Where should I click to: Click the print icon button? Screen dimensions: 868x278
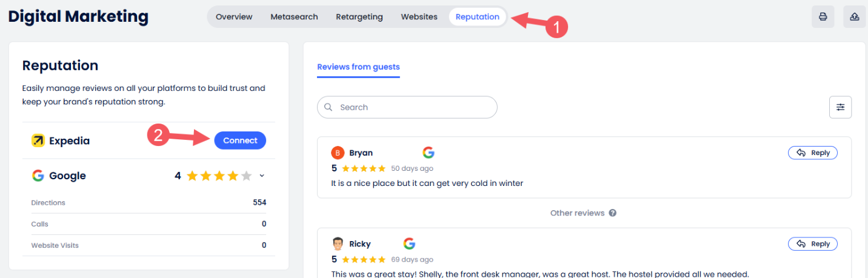[823, 17]
